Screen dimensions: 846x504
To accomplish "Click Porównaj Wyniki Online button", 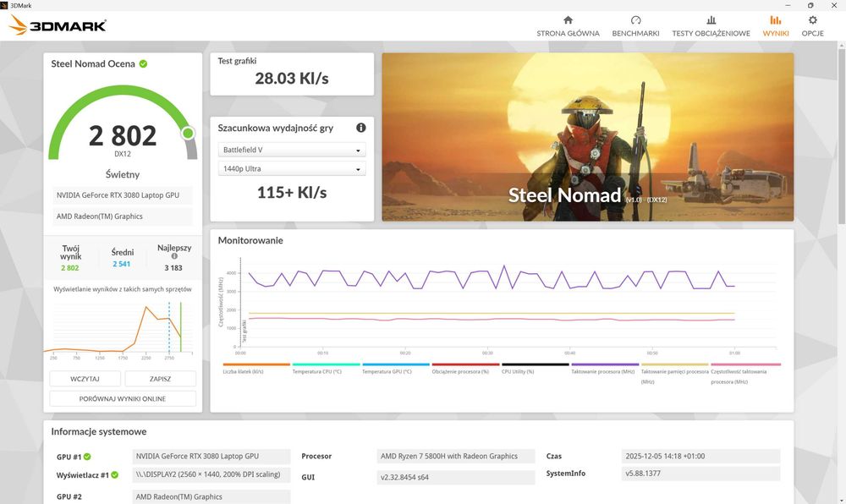I will point(123,399).
